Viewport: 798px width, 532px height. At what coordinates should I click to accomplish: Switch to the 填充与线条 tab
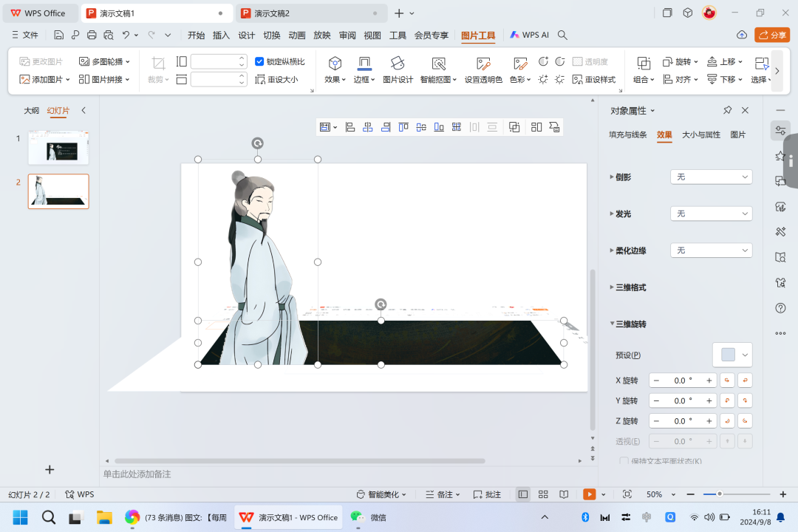tap(627, 135)
